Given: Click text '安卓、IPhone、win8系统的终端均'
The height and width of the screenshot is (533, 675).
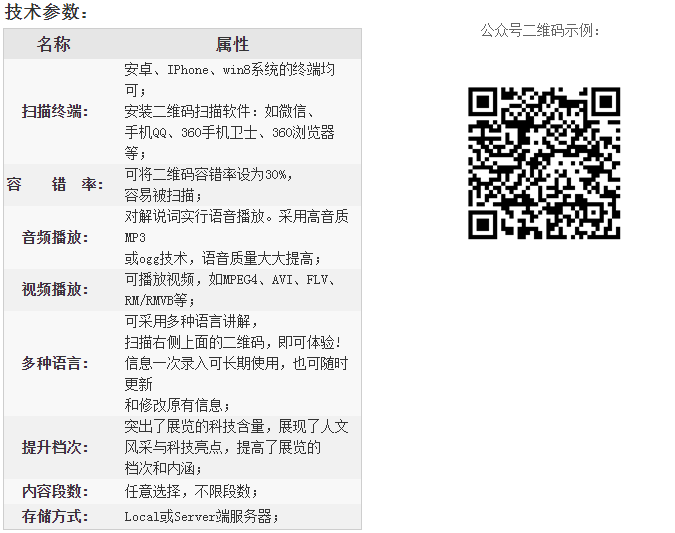Looking at the screenshot, I should click(x=229, y=69).
